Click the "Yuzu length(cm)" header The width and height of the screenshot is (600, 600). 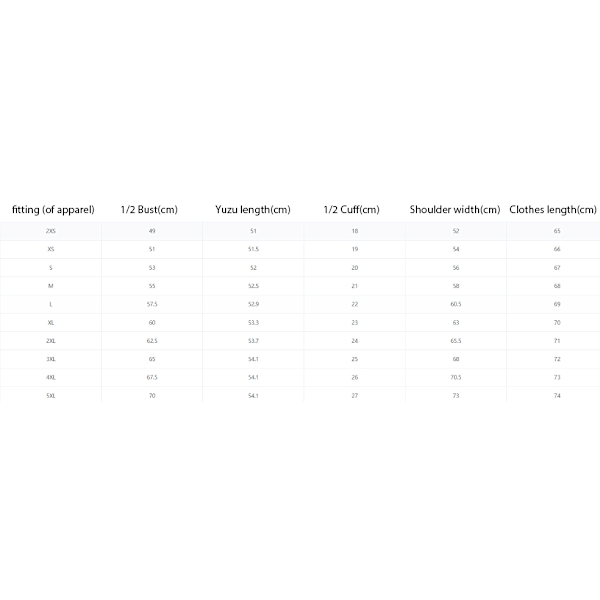pos(253,209)
